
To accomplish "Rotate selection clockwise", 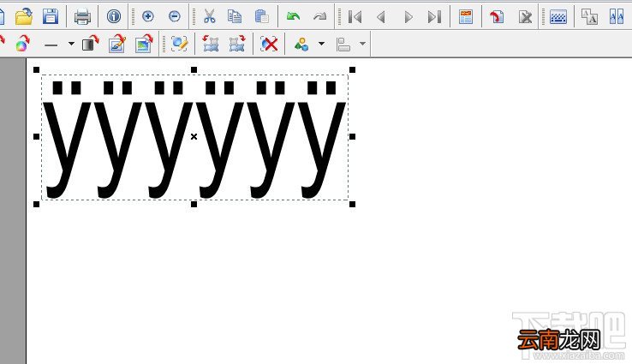I will click(237, 43).
